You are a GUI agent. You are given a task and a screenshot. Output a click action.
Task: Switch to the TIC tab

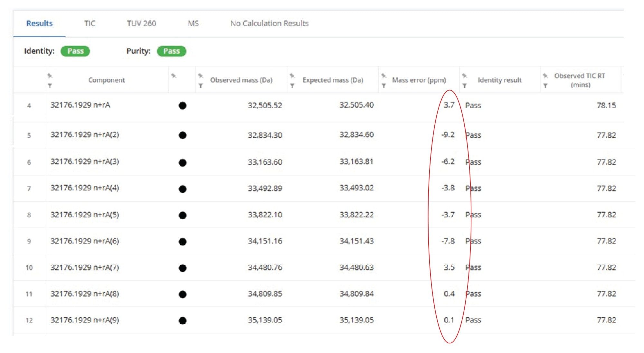click(x=90, y=24)
